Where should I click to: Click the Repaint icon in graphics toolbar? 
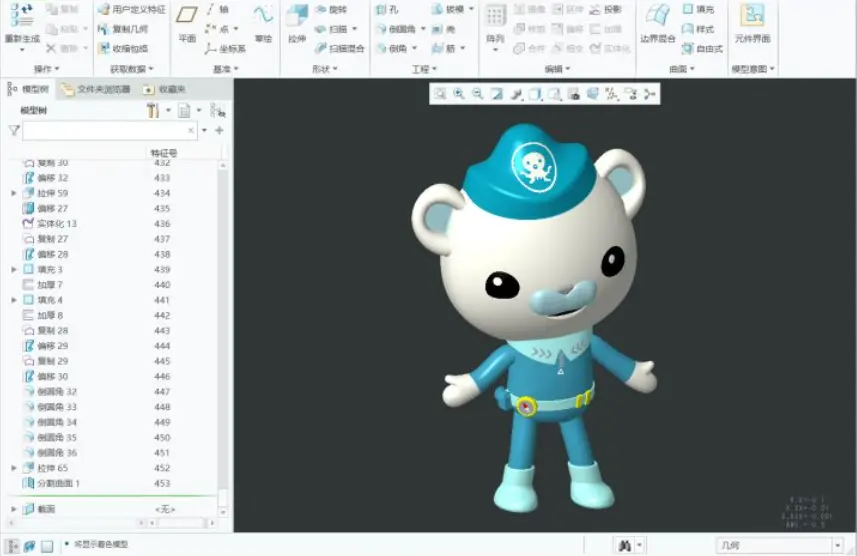coord(497,94)
